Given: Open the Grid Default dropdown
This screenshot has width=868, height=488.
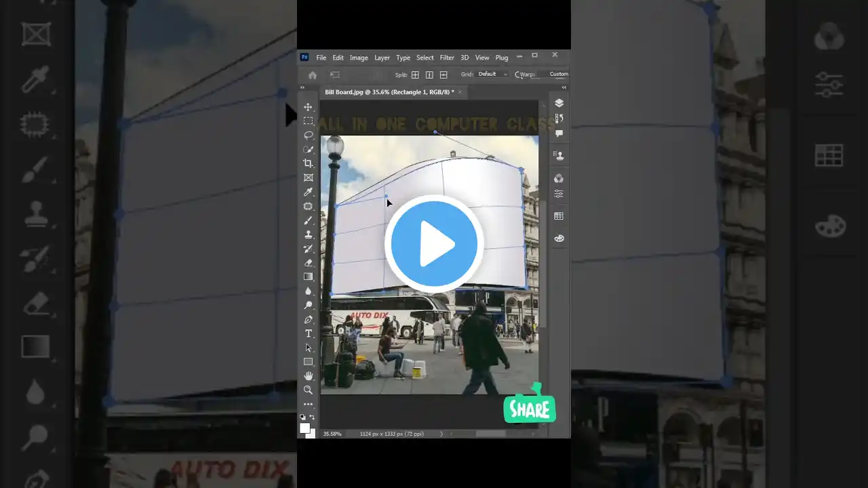Looking at the screenshot, I should 492,75.
